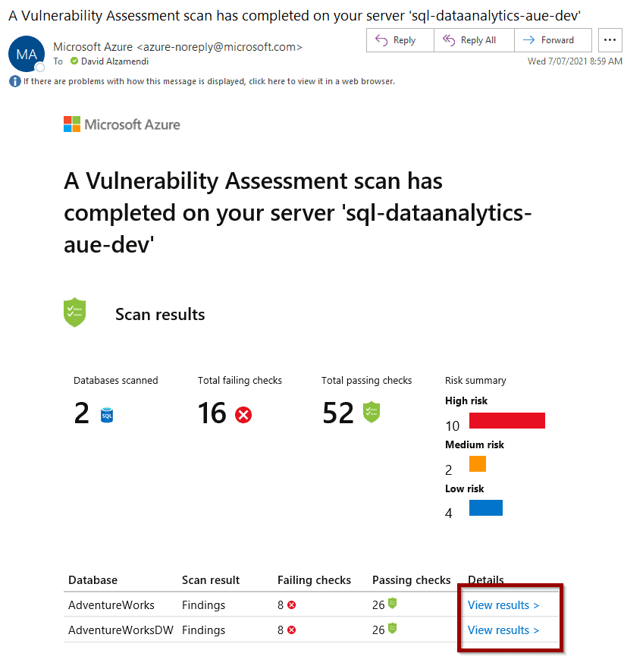Screen dimensions: 624x672
Task: View results for AdventureWorks database
Action: 503,605
